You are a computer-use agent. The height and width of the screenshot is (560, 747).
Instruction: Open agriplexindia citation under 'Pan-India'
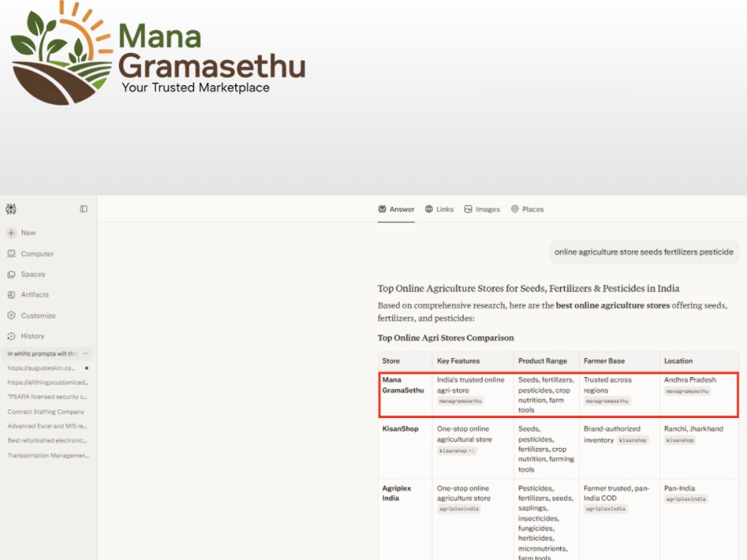pyautogui.click(x=686, y=499)
